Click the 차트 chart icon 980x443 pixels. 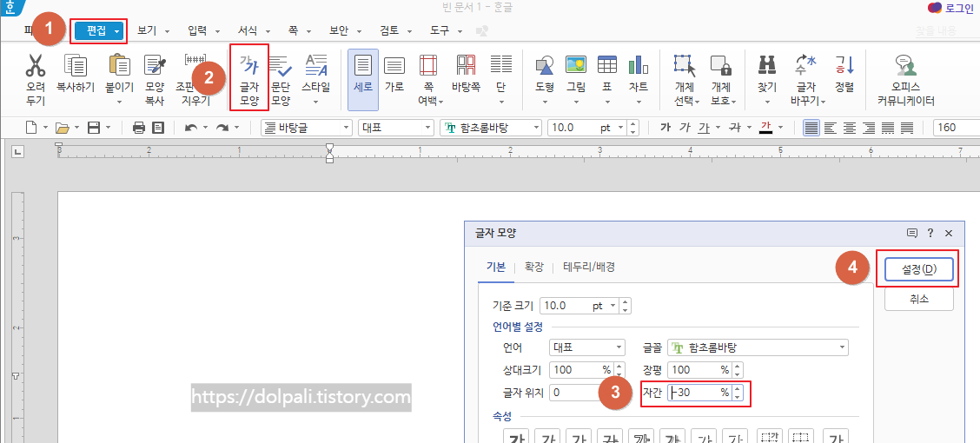(x=638, y=65)
